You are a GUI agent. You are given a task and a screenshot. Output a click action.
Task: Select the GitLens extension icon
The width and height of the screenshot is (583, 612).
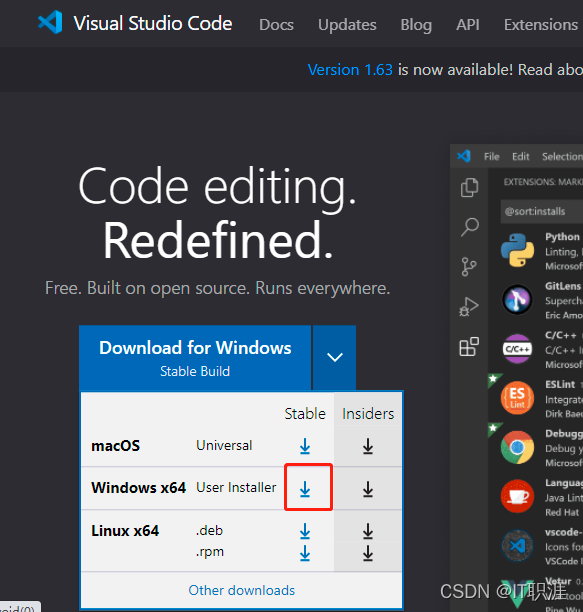[x=517, y=300]
